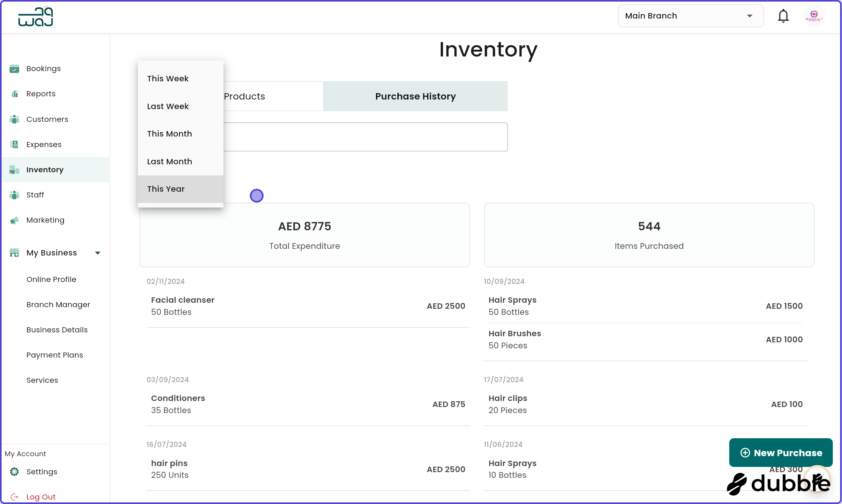Choose the Last Month filter option
Viewport: 842px width, 504px height.
click(x=169, y=161)
